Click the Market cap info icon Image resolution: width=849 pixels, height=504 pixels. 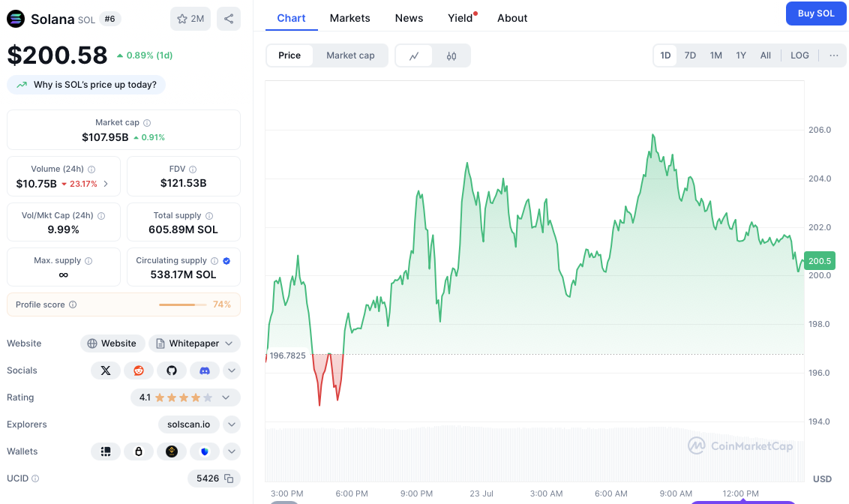click(147, 123)
